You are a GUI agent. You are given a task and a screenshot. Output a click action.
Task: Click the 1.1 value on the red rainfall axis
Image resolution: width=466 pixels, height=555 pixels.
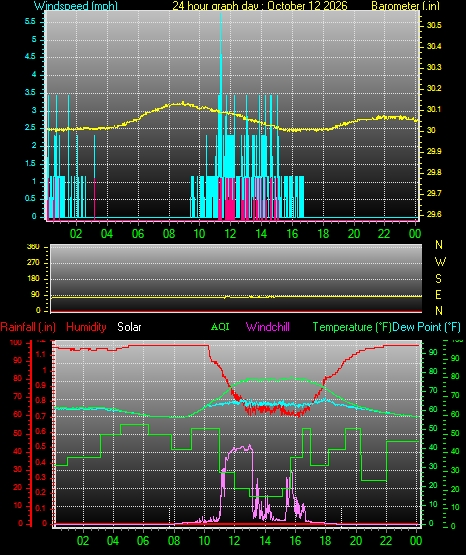click(41, 354)
